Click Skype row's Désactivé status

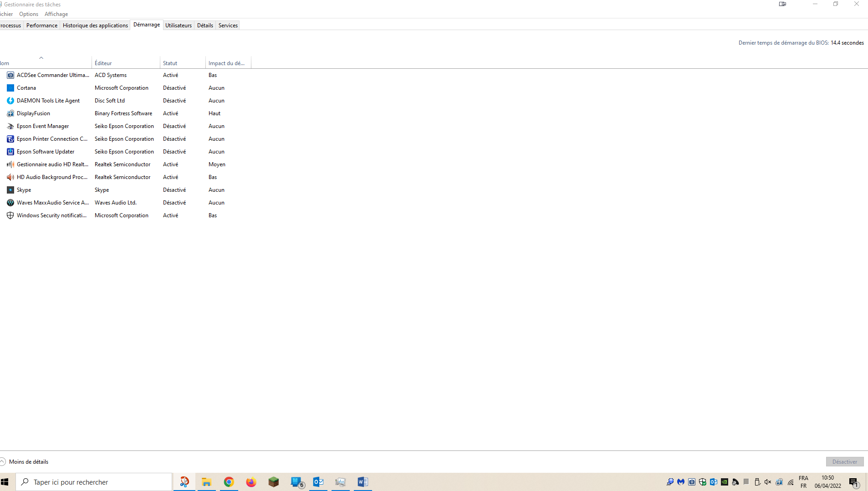click(174, 190)
